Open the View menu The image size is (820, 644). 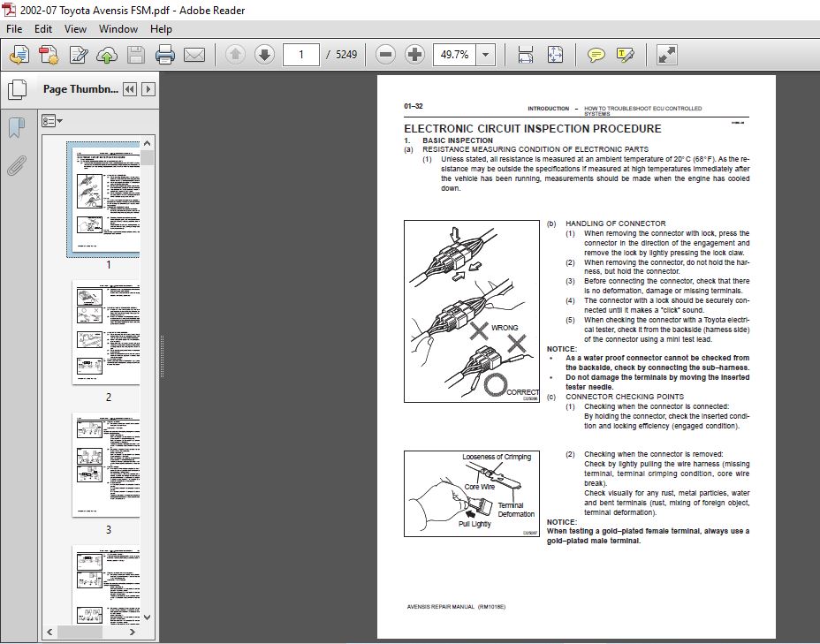tap(75, 29)
